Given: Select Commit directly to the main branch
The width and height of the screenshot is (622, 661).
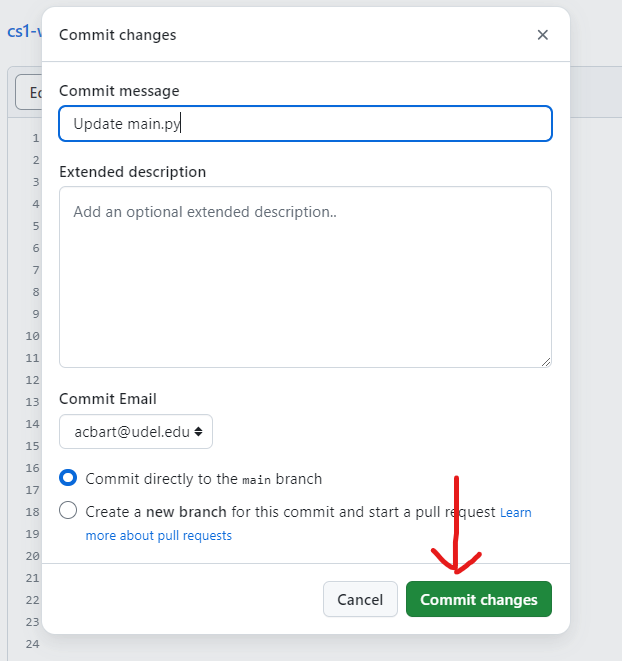Looking at the screenshot, I should 68,478.
